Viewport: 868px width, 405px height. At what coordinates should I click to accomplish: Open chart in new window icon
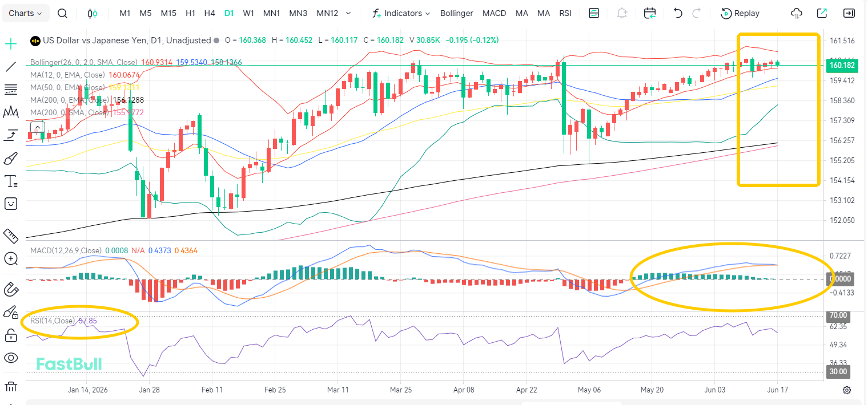[x=822, y=13]
